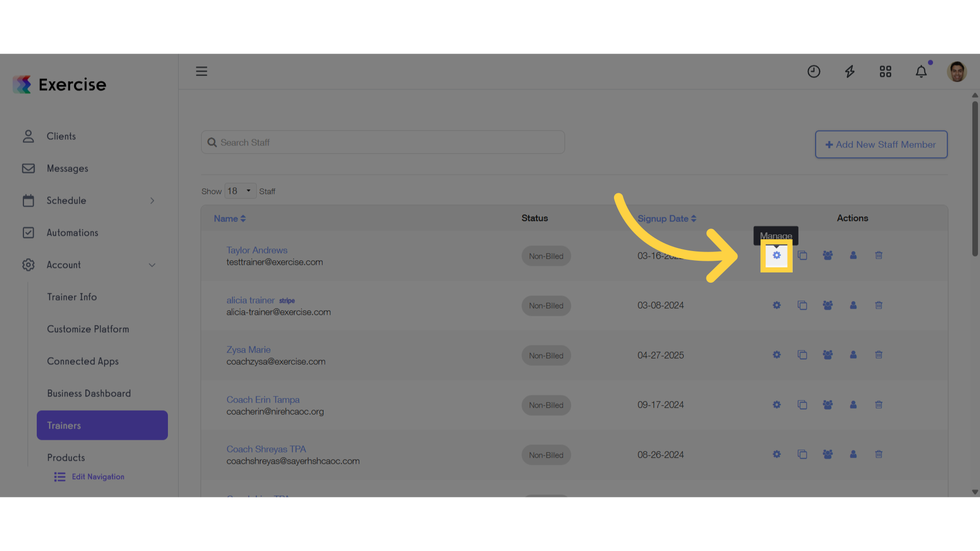980x551 pixels.
Task: Open the clock history icon in the header
Action: click(x=814, y=71)
